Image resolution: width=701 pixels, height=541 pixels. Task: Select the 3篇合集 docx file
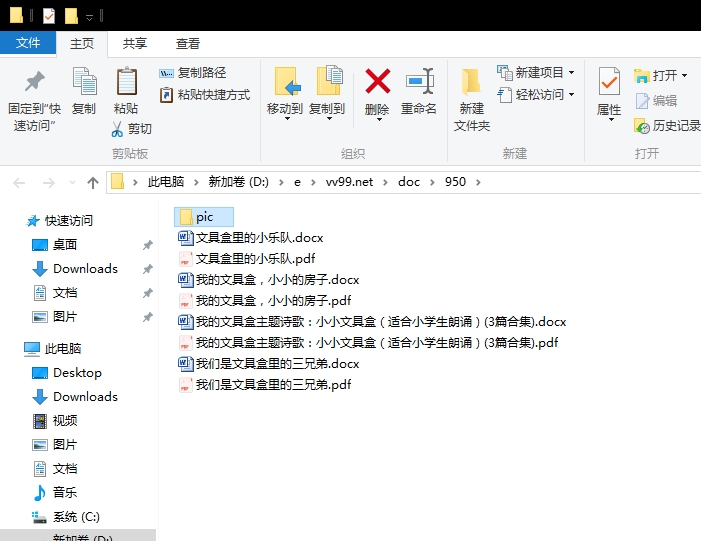pos(372,321)
